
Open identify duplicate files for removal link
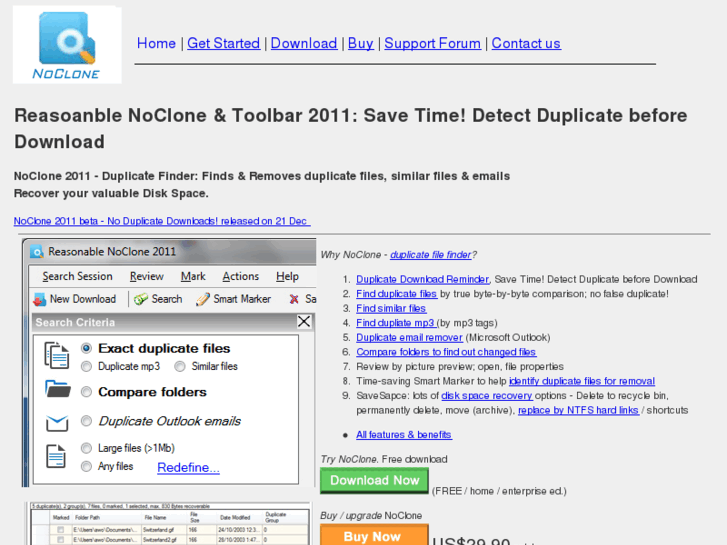(x=582, y=381)
